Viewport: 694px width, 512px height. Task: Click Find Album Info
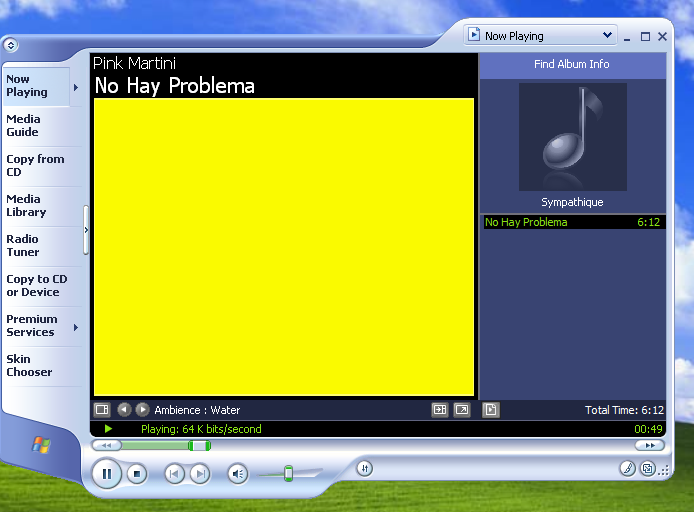pos(572,64)
